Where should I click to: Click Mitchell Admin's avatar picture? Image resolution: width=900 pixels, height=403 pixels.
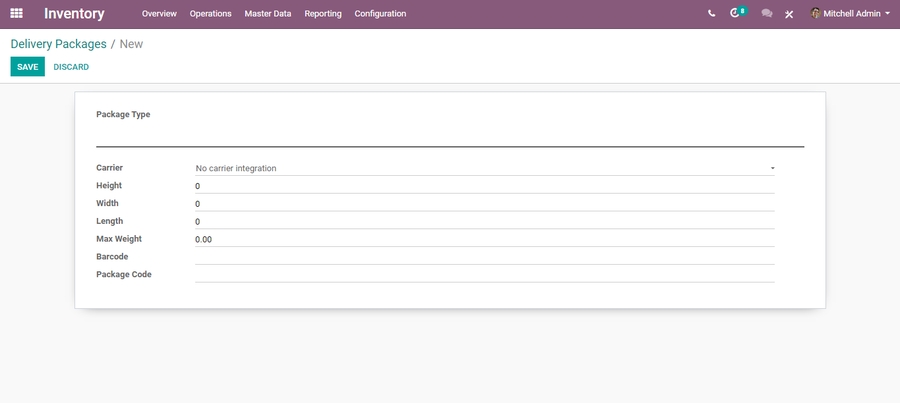(815, 14)
